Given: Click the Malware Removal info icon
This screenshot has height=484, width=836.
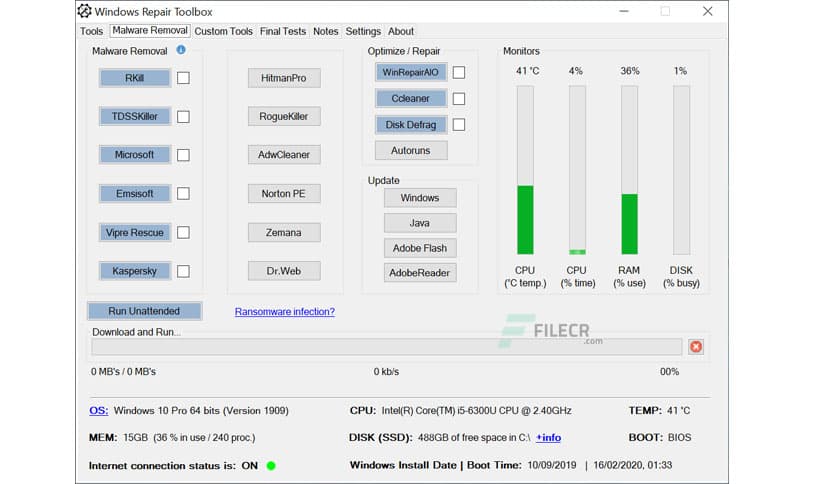Looking at the screenshot, I should (x=181, y=50).
